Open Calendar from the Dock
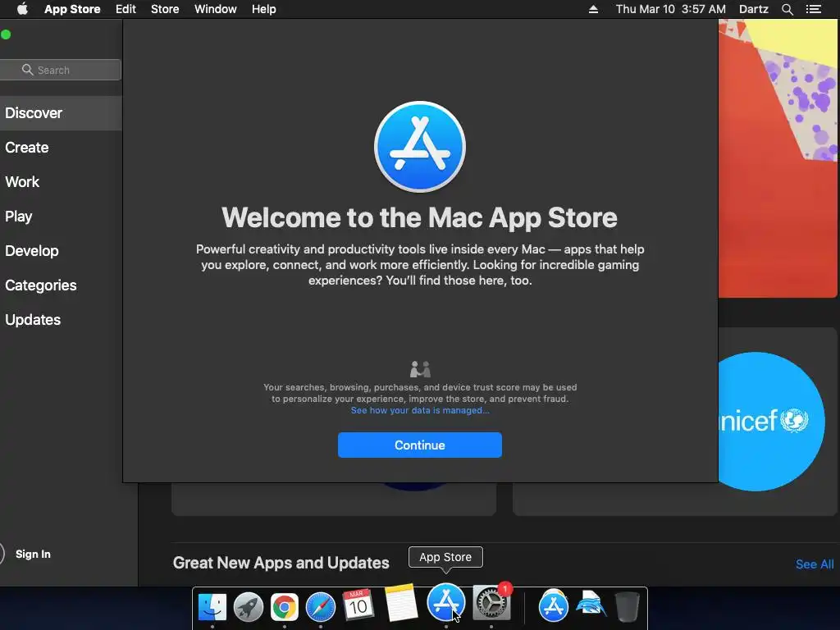Image resolution: width=840 pixels, height=630 pixels. [358, 606]
